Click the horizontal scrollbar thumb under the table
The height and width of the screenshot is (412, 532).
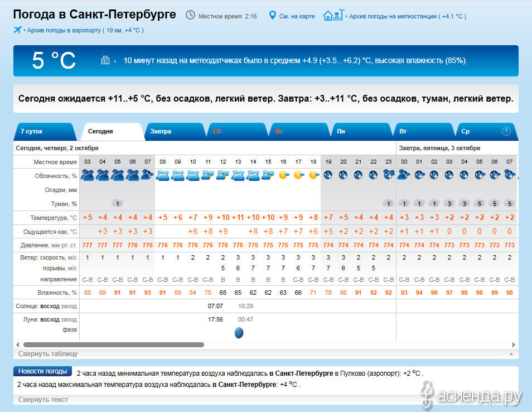113,344
